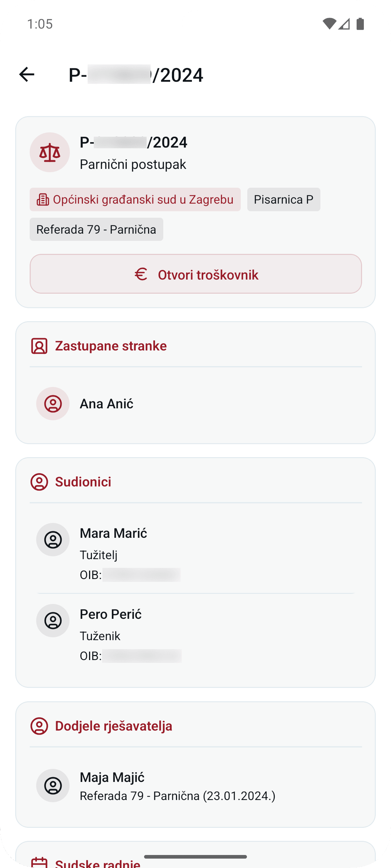This screenshot has width=391, height=868.
Task: Tap the calendar icon next to Sudske radnje
Action: (39, 863)
